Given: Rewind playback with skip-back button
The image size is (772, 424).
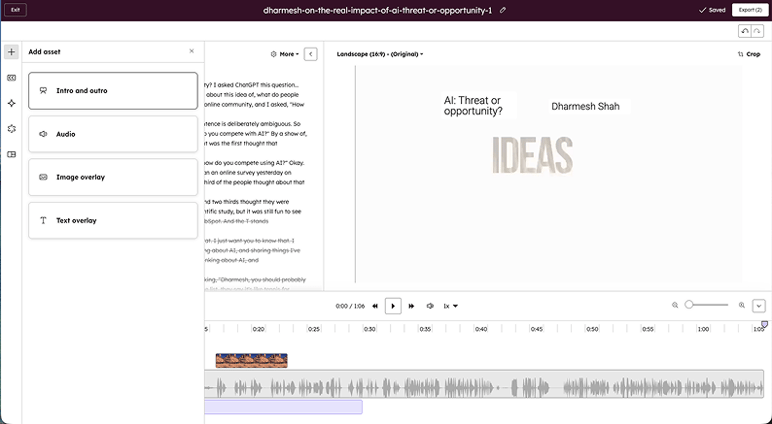Looking at the screenshot, I should tap(375, 306).
